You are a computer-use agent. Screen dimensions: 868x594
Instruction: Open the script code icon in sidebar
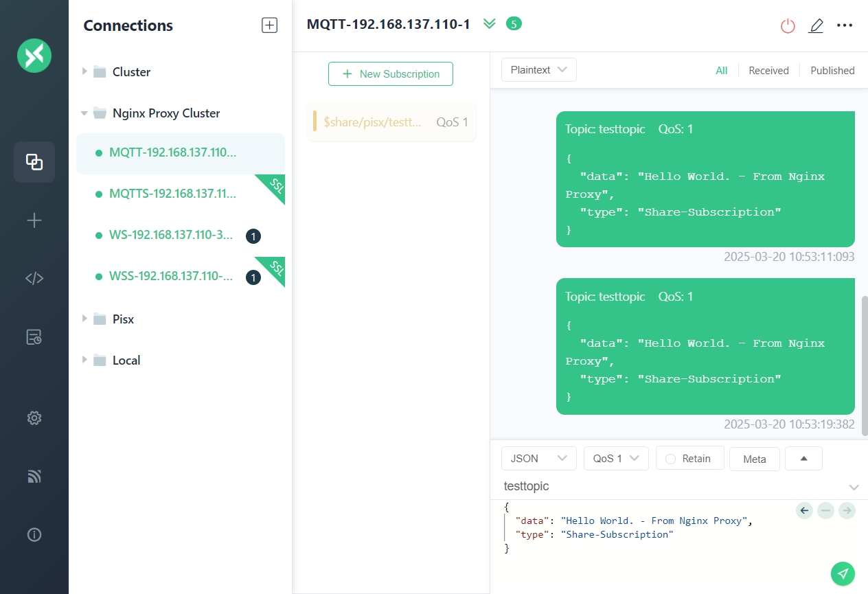tap(34, 278)
